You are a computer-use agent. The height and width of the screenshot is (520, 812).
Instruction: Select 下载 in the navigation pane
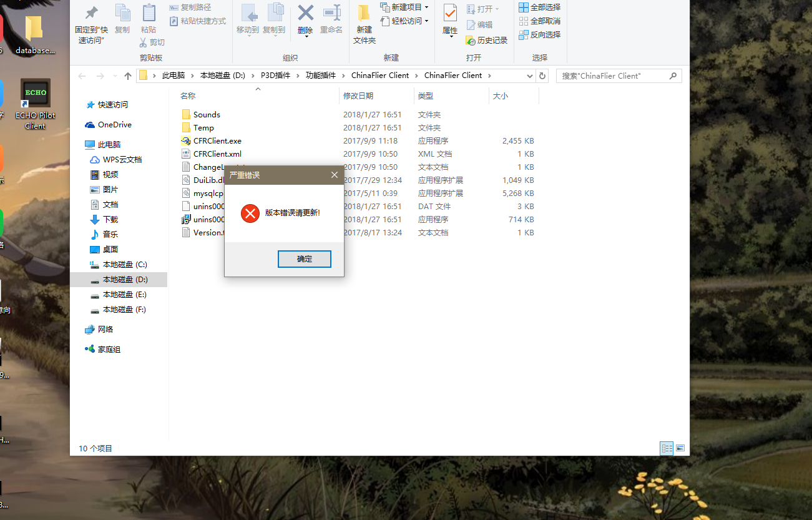click(110, 220)
